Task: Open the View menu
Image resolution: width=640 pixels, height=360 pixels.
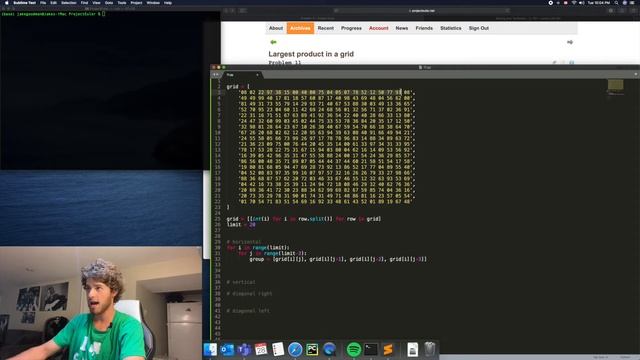Action: [96, 3]
